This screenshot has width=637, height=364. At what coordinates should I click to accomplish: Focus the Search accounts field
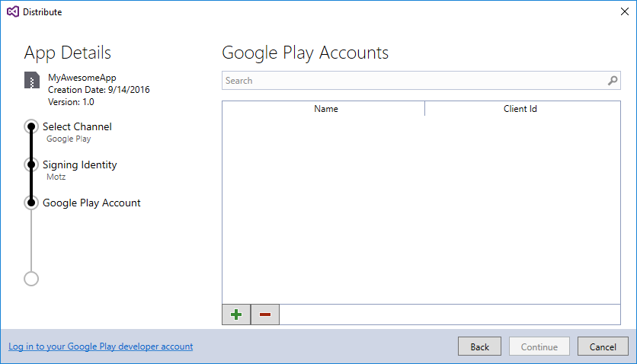click(x=421, y=81)
